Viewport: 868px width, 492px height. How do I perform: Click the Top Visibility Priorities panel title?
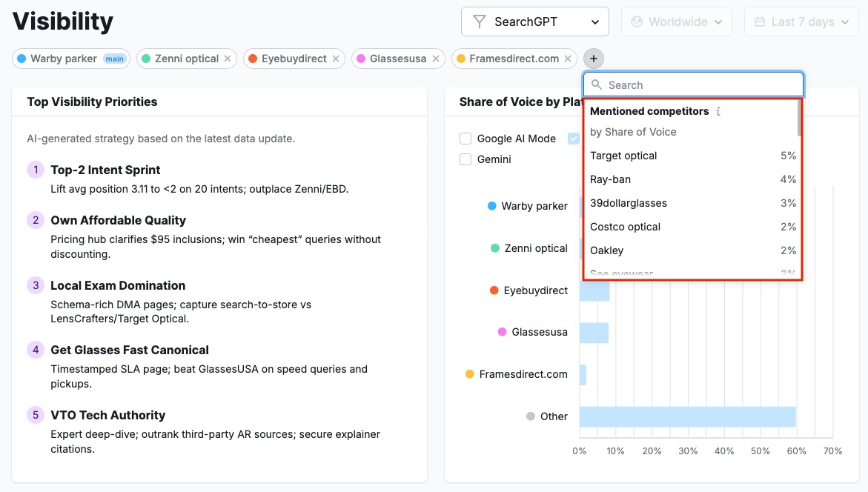click(x=92, y=102)
